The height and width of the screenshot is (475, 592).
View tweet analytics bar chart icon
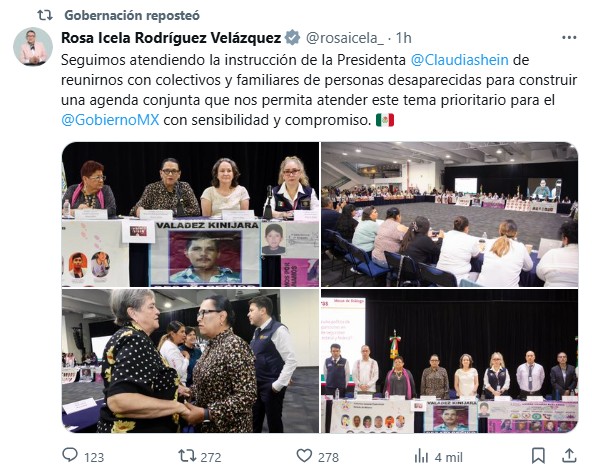(x=421, y=456)
